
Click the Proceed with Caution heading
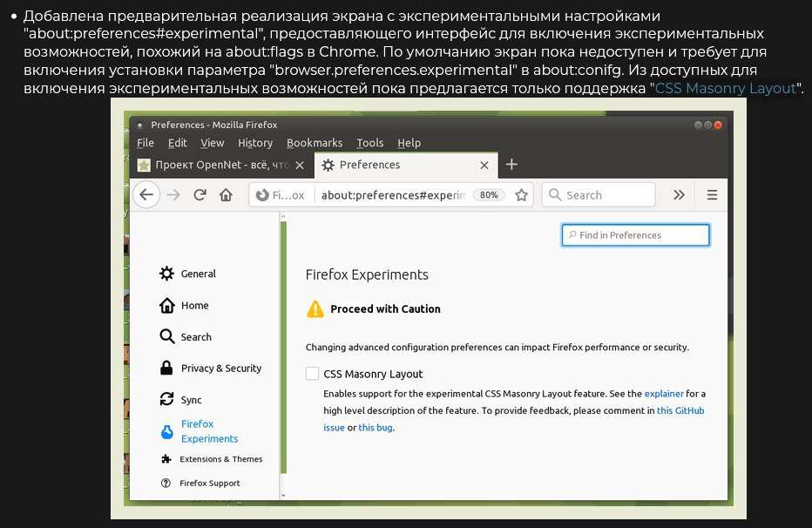(x=385, y=309)
